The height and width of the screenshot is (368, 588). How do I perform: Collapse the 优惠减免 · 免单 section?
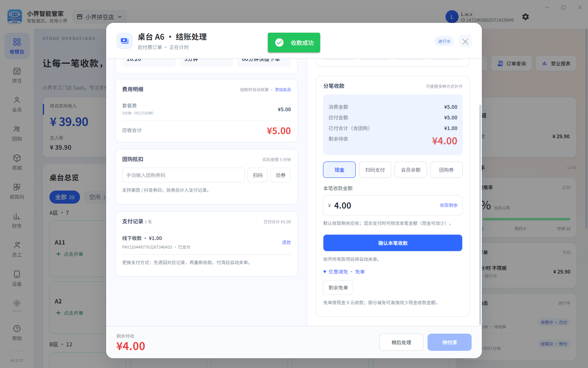344,272
